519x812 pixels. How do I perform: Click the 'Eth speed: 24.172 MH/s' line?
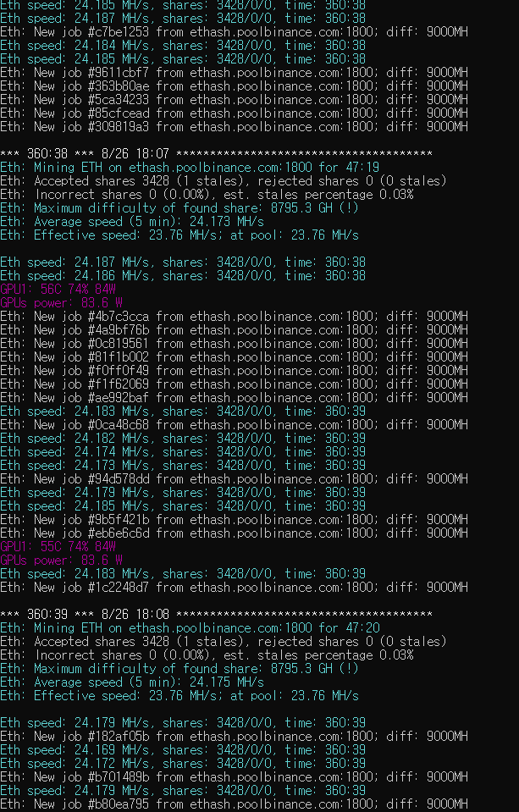[183, 763]
